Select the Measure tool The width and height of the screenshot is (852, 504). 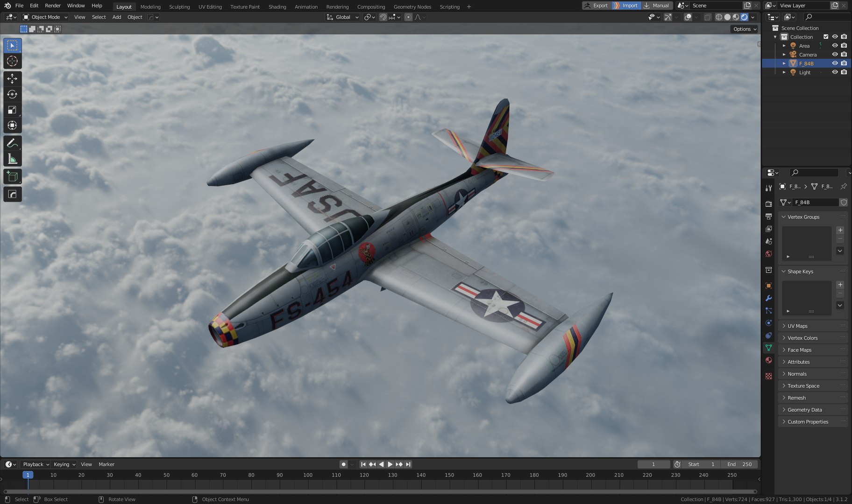tap(13, 159)
